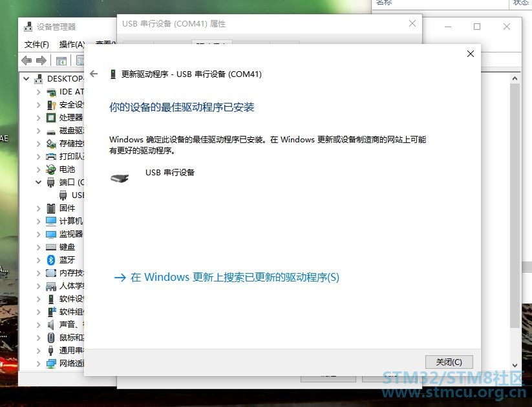The image size is (532, 407).
Task: Click scroll down arrow in right window
Action: click(x=515, y=366)
